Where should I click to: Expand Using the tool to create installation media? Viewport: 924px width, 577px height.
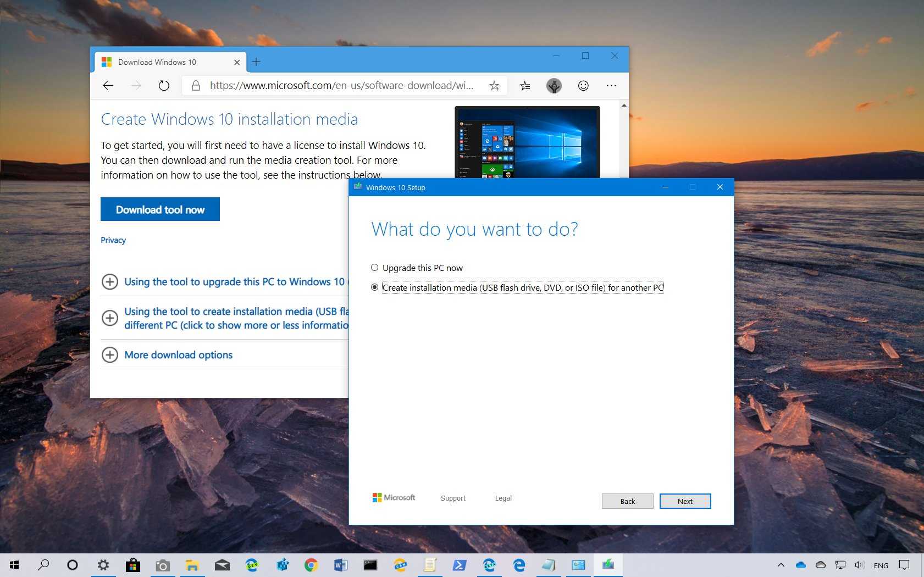tap(110, 318)
